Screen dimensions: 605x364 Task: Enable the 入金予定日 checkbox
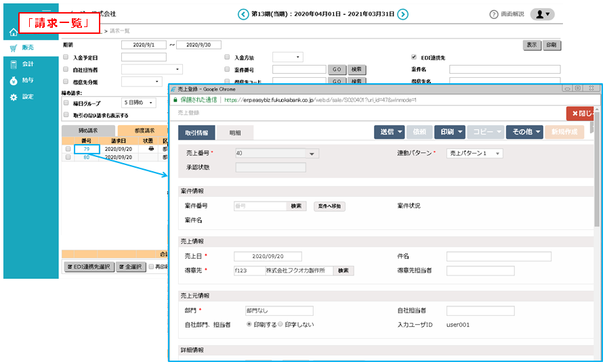point(66,58)
